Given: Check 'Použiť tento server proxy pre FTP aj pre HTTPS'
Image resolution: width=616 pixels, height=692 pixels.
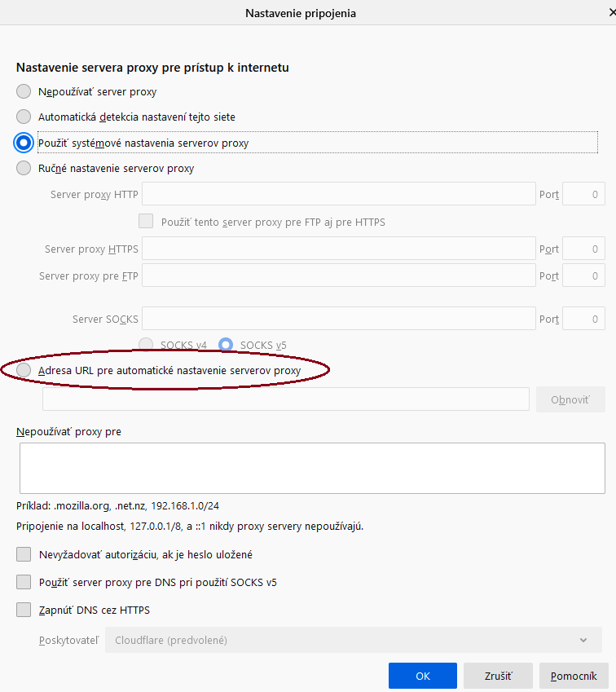Looking at the screenshot, I should pyautogui.click(x=146, y=221).
